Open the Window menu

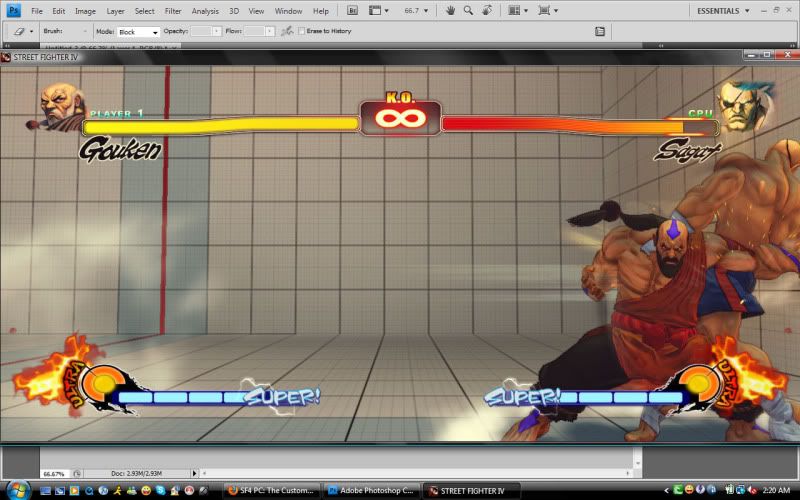coord(288,11)
